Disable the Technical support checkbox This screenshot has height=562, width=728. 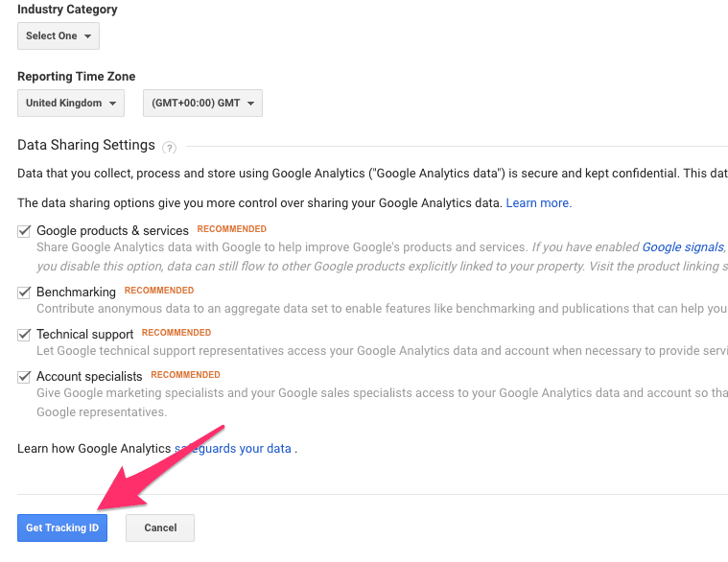coord(25,335)
